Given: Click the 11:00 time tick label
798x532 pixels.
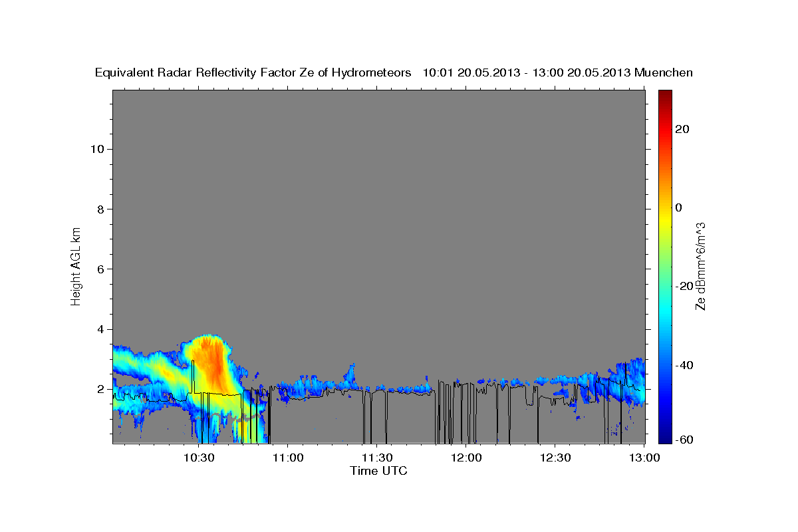Looking at the screenshot, I should [288, 458].
